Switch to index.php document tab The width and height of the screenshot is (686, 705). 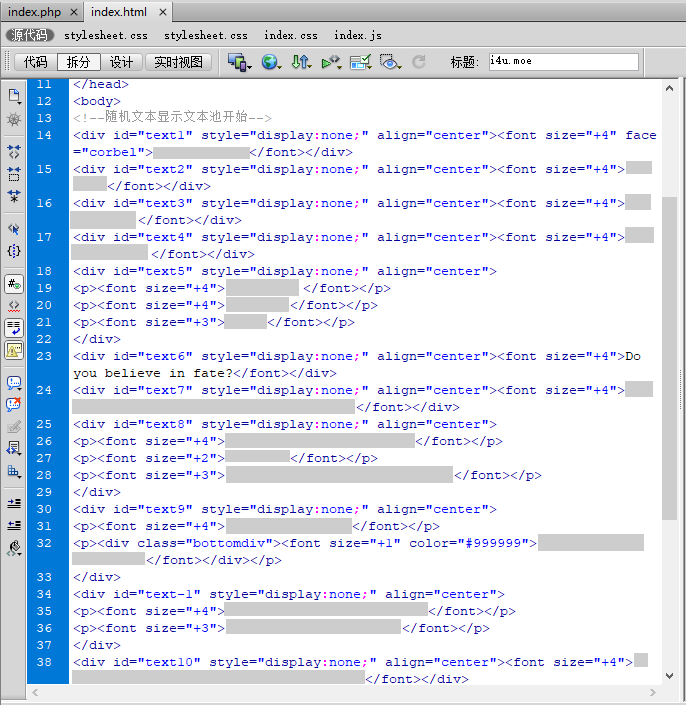[35, 11]
